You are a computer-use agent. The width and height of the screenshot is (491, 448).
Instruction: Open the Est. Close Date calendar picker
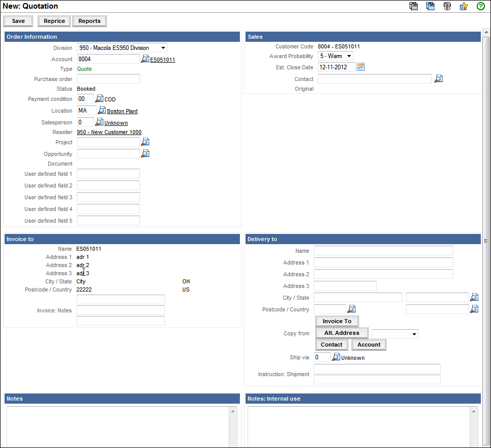(x=361, y=67)
